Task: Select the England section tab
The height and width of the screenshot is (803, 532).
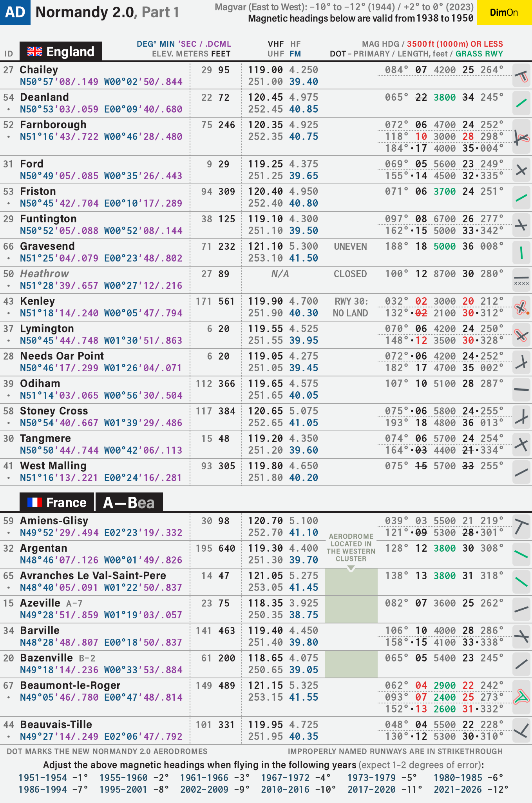Action: pyautogui.click(x=61, y=51)
